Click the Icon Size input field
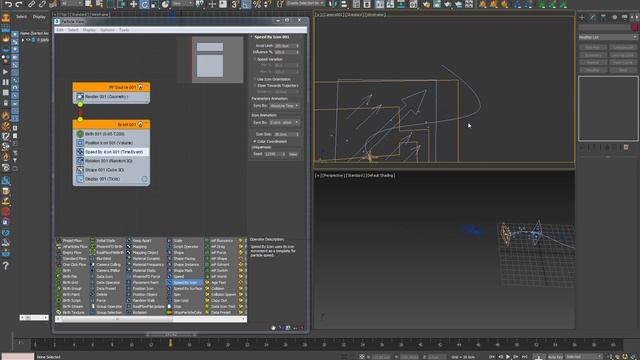Viewport: 640px width, 360px height. click(287, 134)
